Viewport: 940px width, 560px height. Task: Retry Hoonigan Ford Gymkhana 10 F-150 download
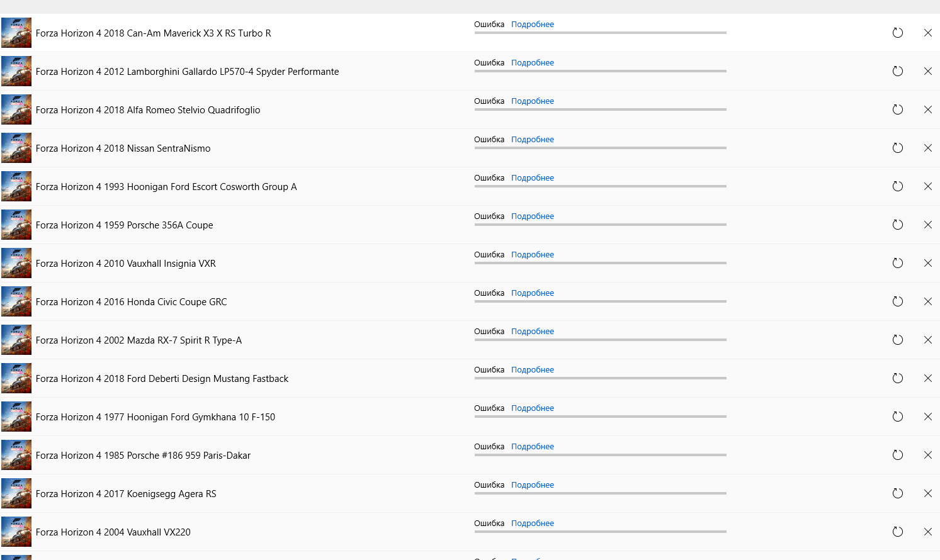click(898, 417)
